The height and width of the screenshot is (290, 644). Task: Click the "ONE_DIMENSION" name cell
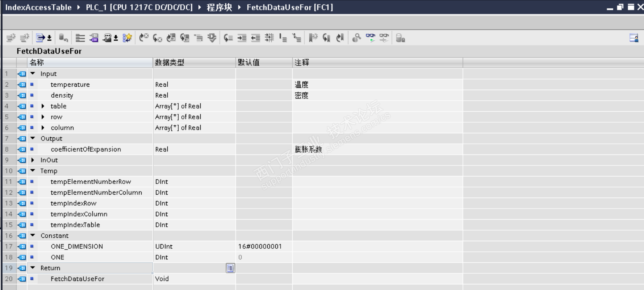coord(77,246)
